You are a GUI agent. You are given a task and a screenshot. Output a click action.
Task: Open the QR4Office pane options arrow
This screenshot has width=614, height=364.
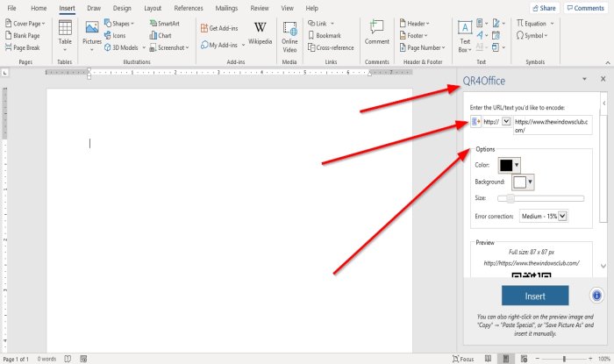584,79
